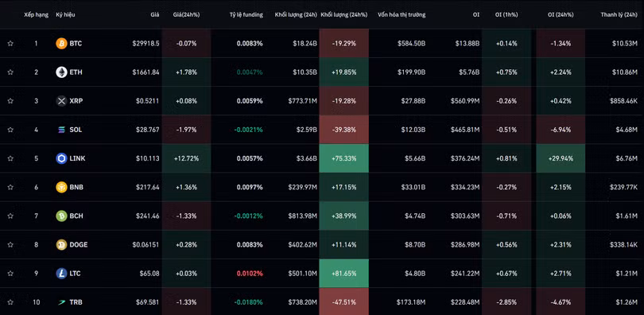Select LTC funding rate 0.0102%

click(x=250, y=274)
